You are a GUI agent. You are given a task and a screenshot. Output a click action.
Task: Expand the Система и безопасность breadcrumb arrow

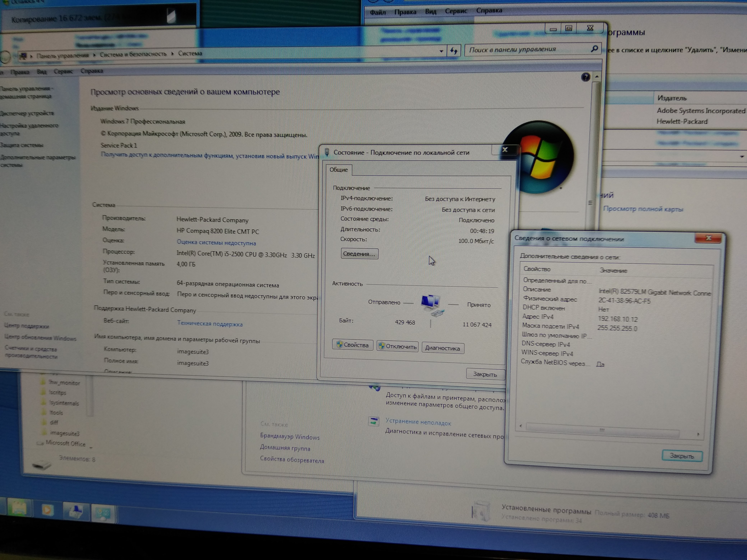pos(172,54)
